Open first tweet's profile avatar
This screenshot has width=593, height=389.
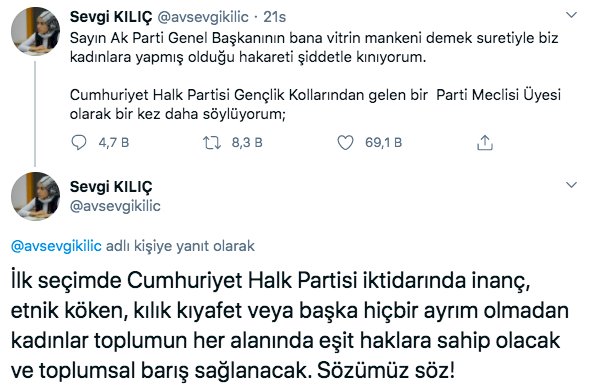tap(36, 31)
